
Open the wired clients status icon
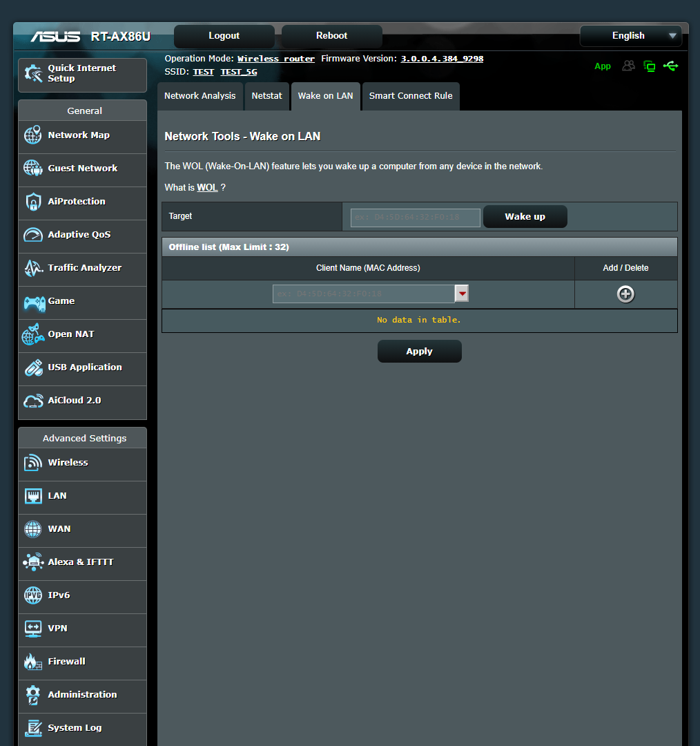pyautogui.click(x=649, y=66)
